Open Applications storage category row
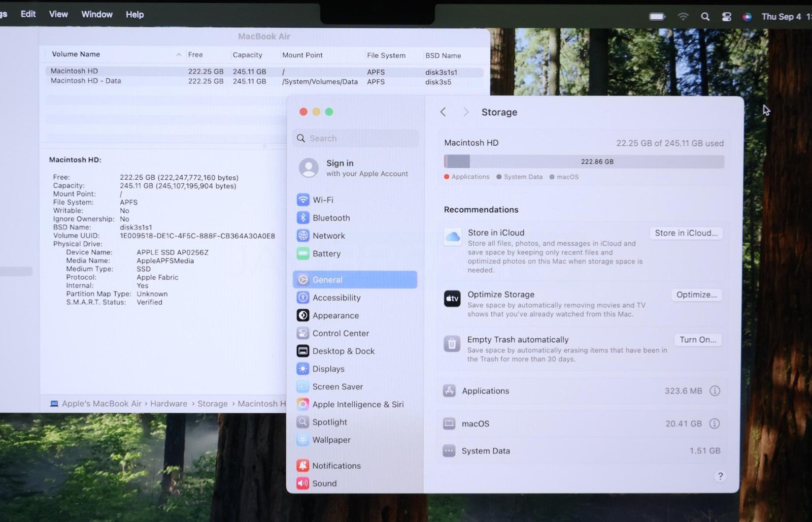The image size is (812, 522). pyautogui.click(x=582, y=390)
